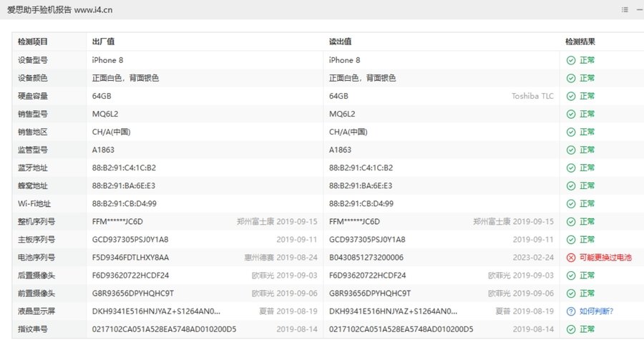This screenshot has width=644, height=340.
Task: Click green check icon in 设备颜色 row
Action: click(571, 78)
